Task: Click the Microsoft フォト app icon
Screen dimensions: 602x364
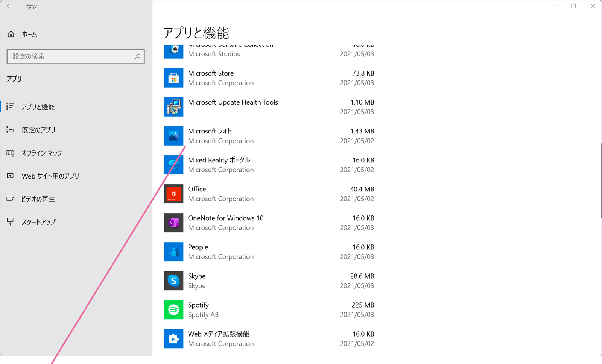Action: click(x=173, y=136)
